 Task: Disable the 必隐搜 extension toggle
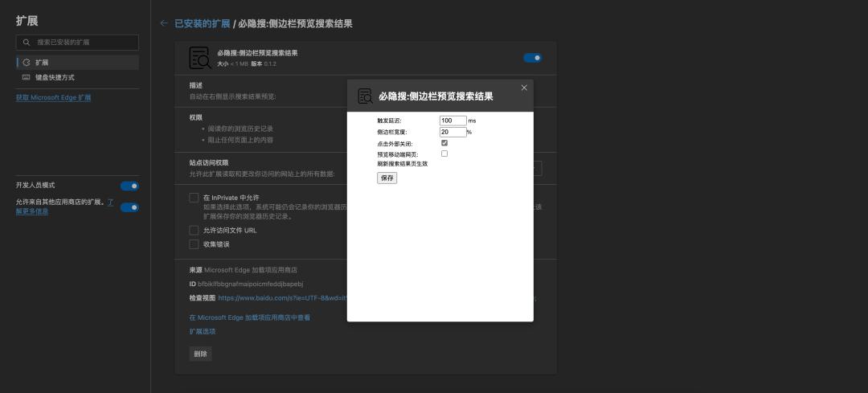533,58
